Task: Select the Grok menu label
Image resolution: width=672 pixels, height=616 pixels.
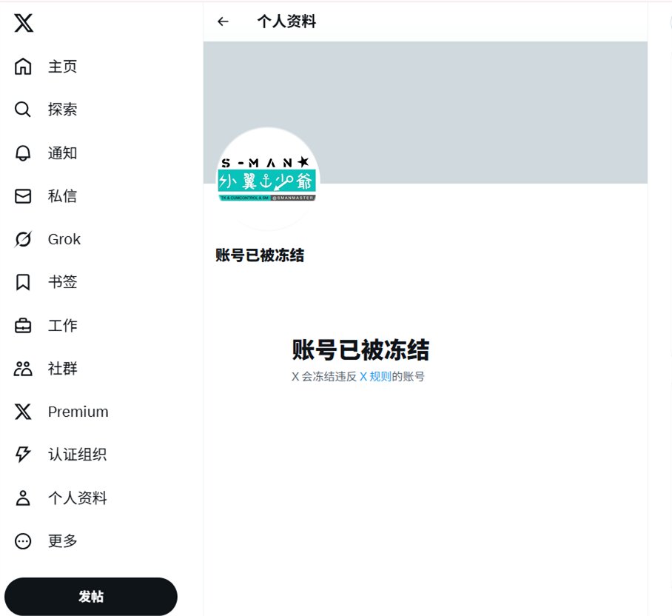Action: point(64,239)
